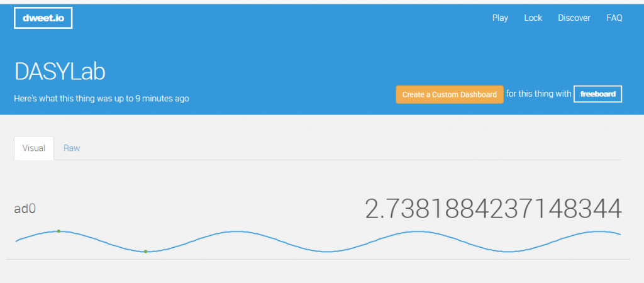Open the Lock menu item
644x283 pixels.
click(533, 18)
